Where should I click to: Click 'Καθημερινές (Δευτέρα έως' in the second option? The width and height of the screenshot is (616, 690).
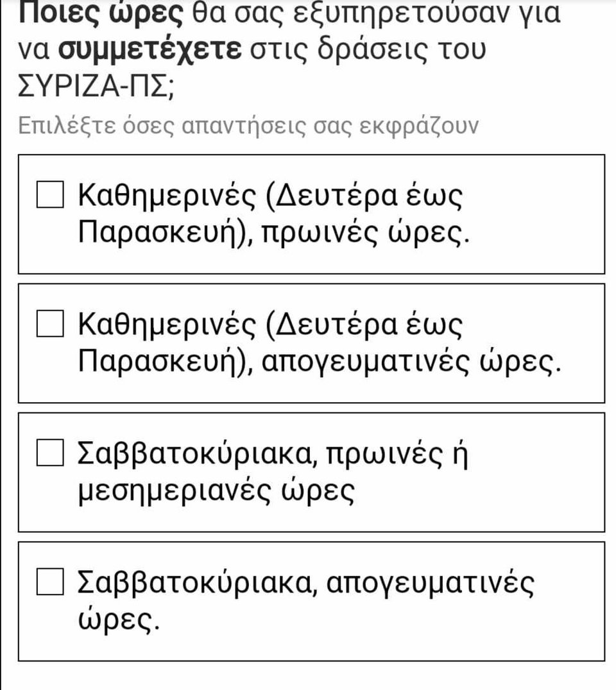coord(269,324)
